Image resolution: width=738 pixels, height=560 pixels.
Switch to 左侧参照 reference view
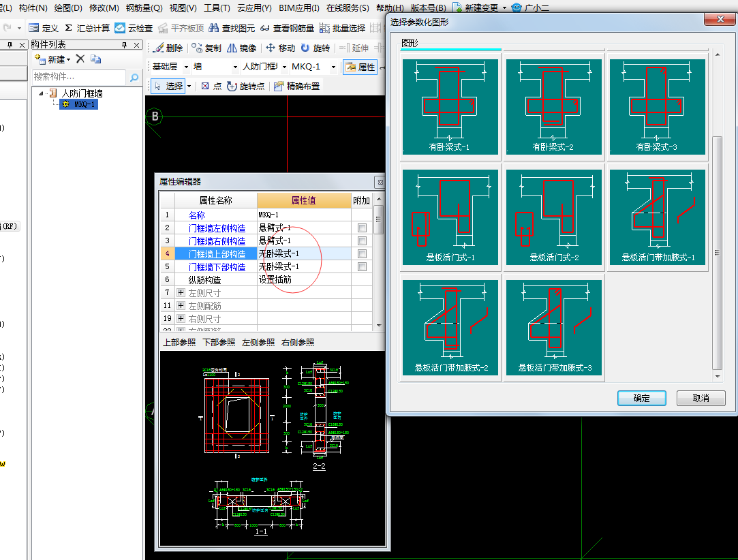point(258,342)
